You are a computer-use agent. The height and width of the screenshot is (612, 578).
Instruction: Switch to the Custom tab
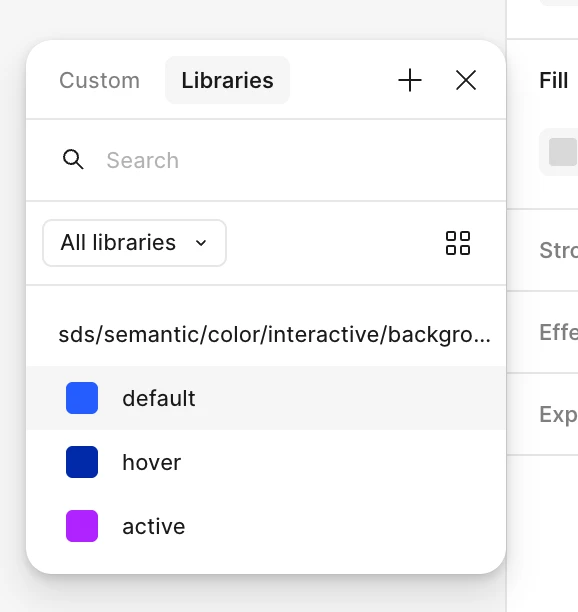100,80
